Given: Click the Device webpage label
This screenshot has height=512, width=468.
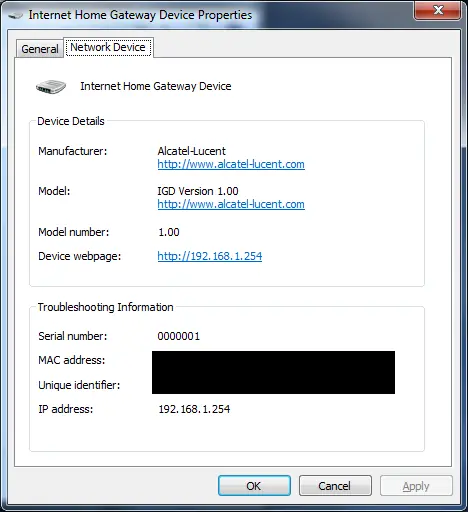Looking at the screenshot, I should [80, 256].
